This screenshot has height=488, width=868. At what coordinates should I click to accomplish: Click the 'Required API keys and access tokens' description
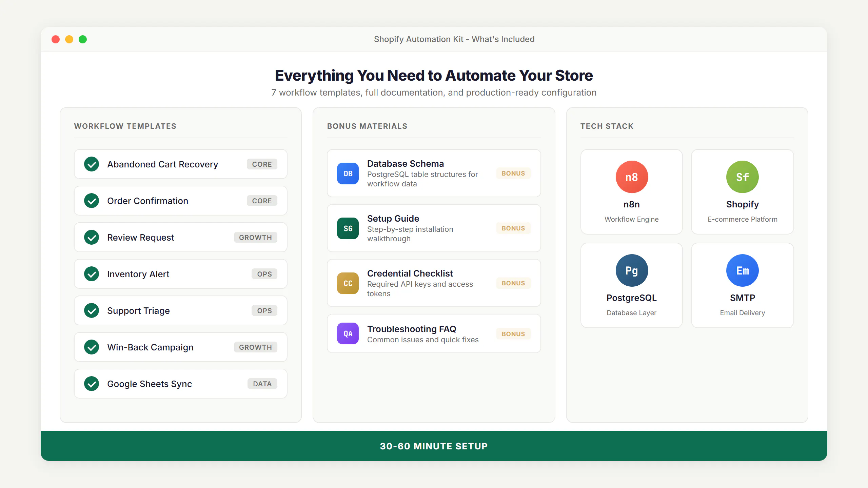[420, 289]
